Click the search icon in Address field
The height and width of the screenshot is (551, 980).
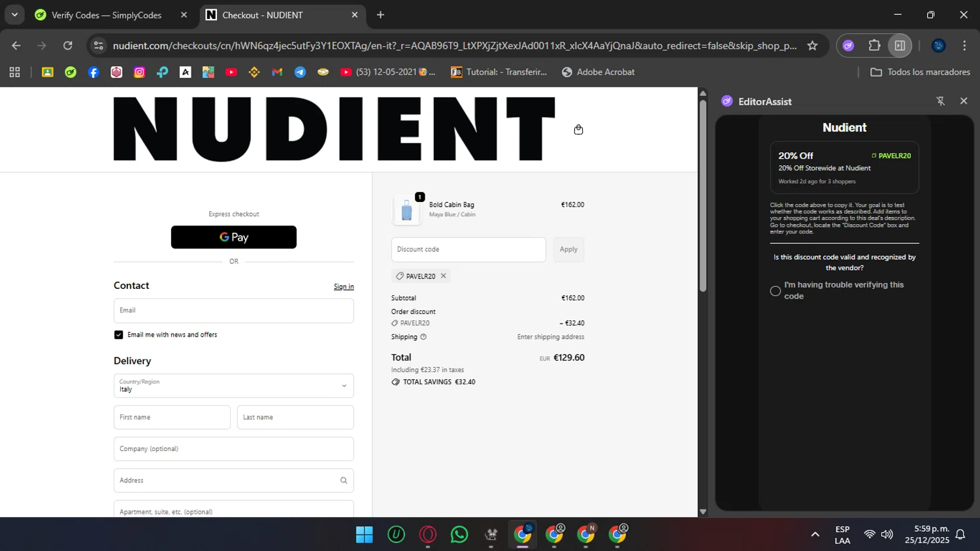(x=344, y=480)
